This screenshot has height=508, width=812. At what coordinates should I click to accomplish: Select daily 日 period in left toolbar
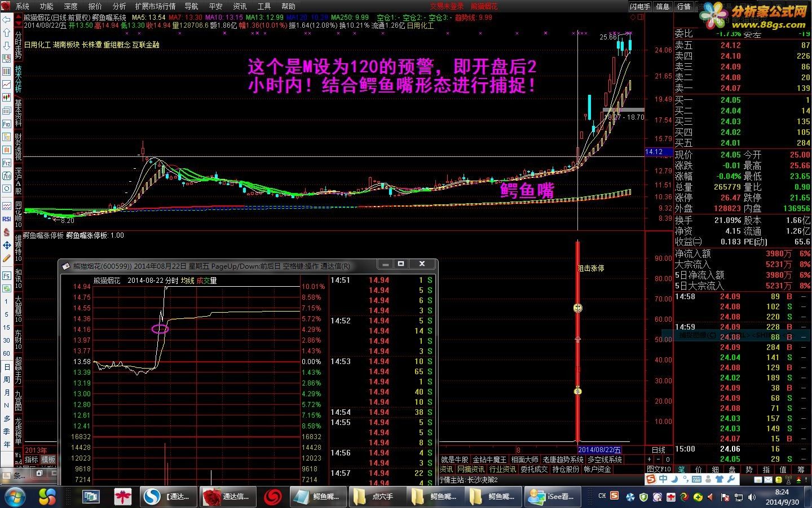[6, 366]
